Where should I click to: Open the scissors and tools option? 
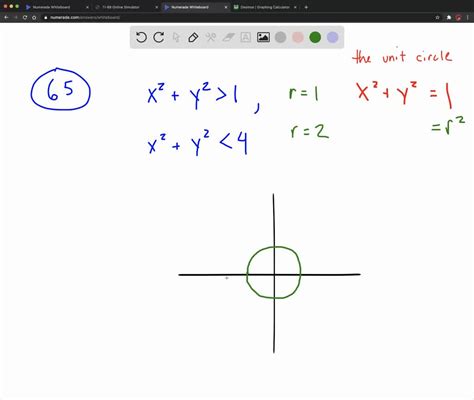coord(211,37)
